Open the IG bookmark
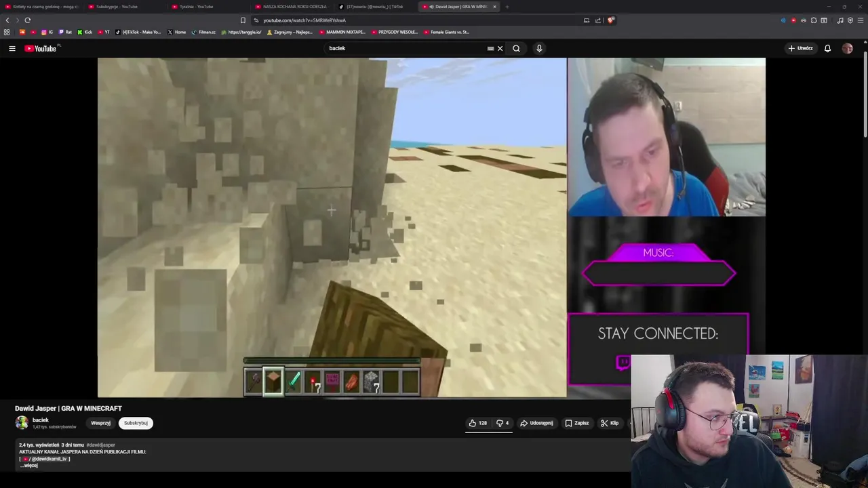 coord(47,32)
